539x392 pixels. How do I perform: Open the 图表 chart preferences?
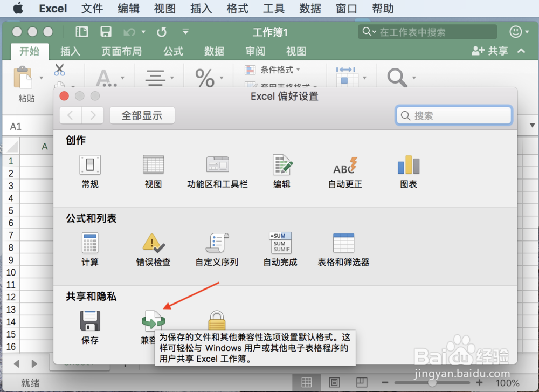coord(409,171)
